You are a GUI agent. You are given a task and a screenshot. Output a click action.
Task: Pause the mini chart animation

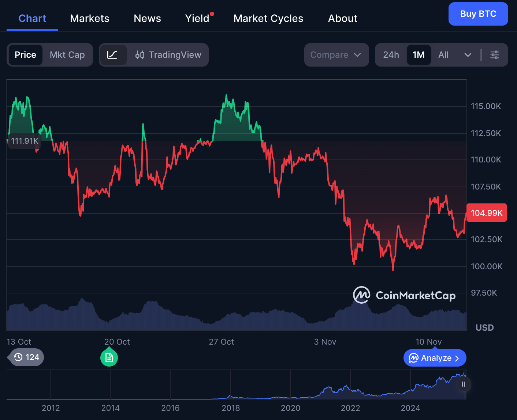464,384
